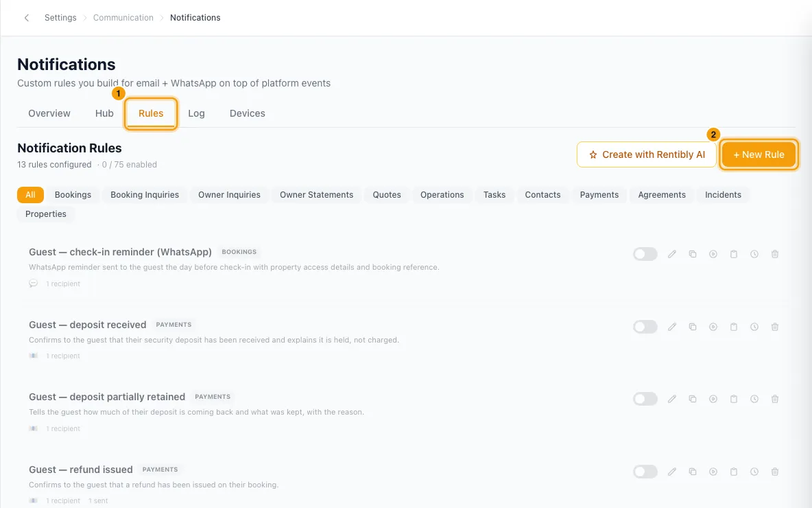Click the '13 rules configured' text

click(x=54, y=165)
